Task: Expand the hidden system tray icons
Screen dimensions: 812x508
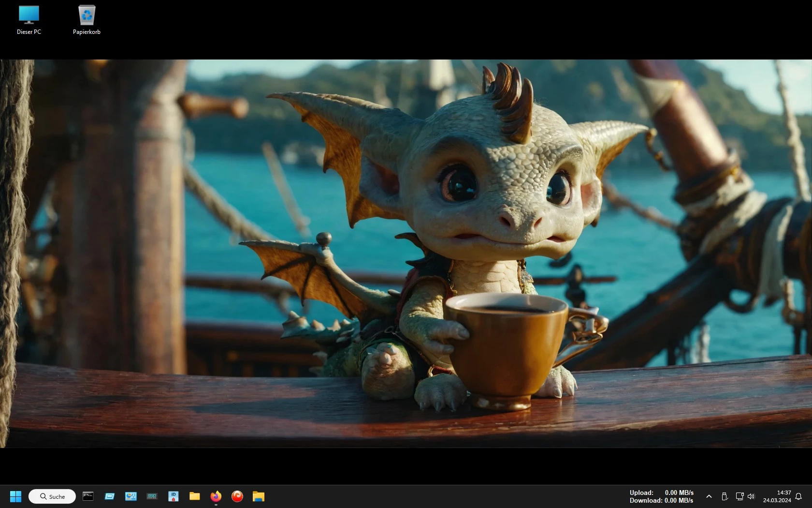Action: coord(709,496)
